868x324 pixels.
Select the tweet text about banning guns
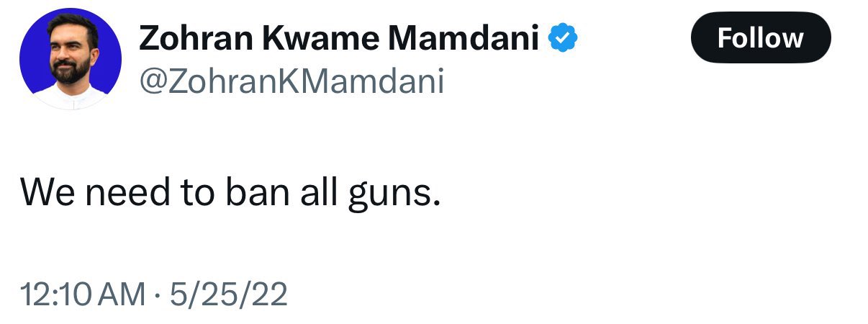[x=230, y=192]
